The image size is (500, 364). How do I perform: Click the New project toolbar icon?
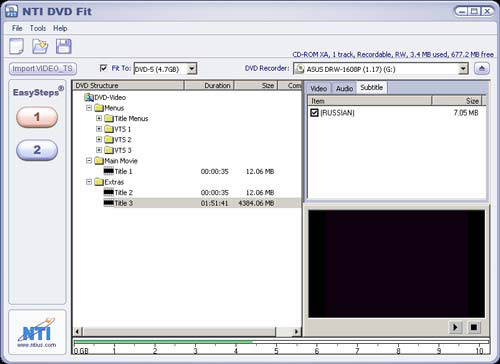16,46
